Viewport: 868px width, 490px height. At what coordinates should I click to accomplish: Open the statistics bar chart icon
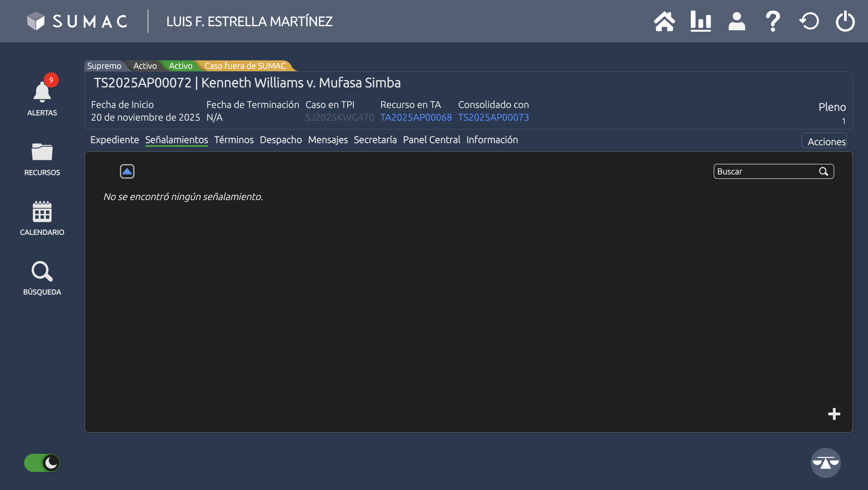pyautogui.click(x=700, y=22)
